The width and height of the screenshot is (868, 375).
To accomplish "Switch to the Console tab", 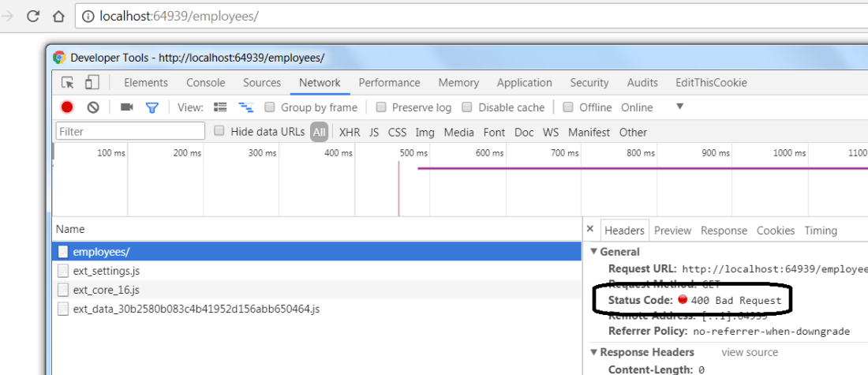I will point(205,83).
